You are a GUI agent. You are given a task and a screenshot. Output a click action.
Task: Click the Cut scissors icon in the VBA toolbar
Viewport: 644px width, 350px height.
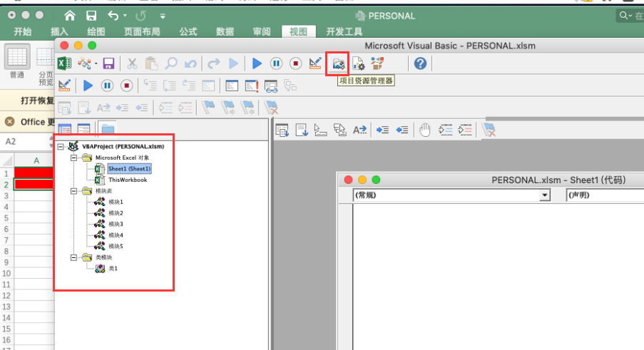coord(132,63)
